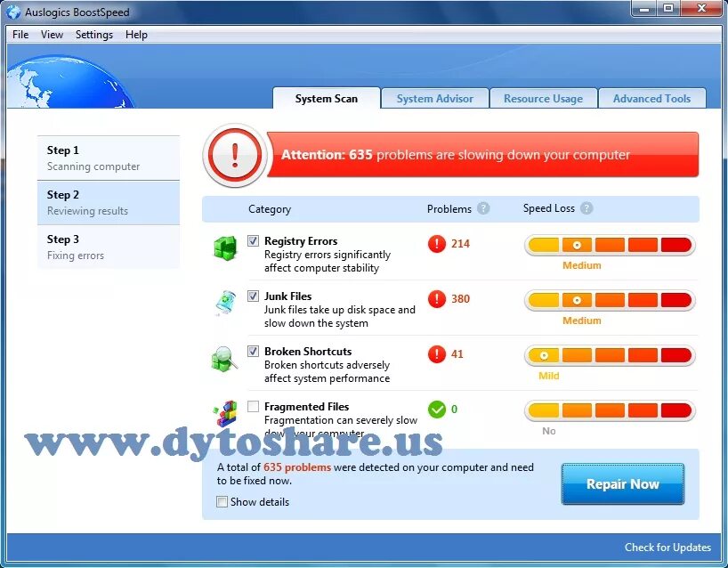This screenshot has height=568, width=728.
Task: Click the Registry Errors category icon
Action: click(x=225, y=249)
